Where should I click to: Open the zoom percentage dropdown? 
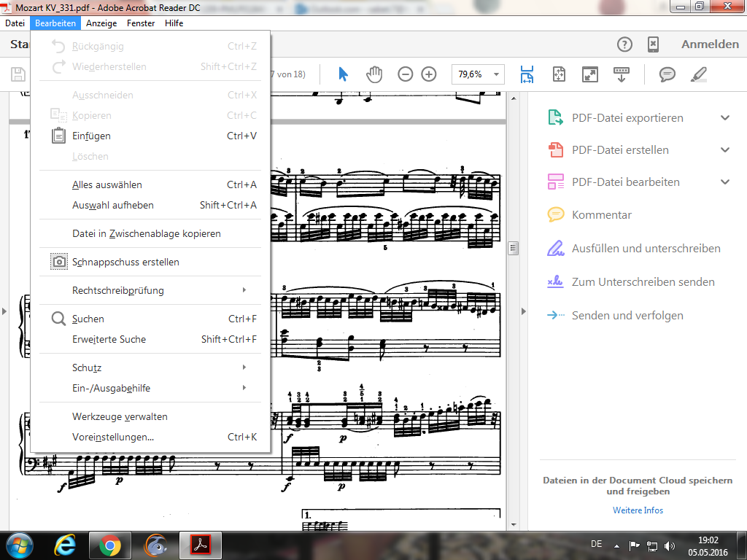(496, 74)
